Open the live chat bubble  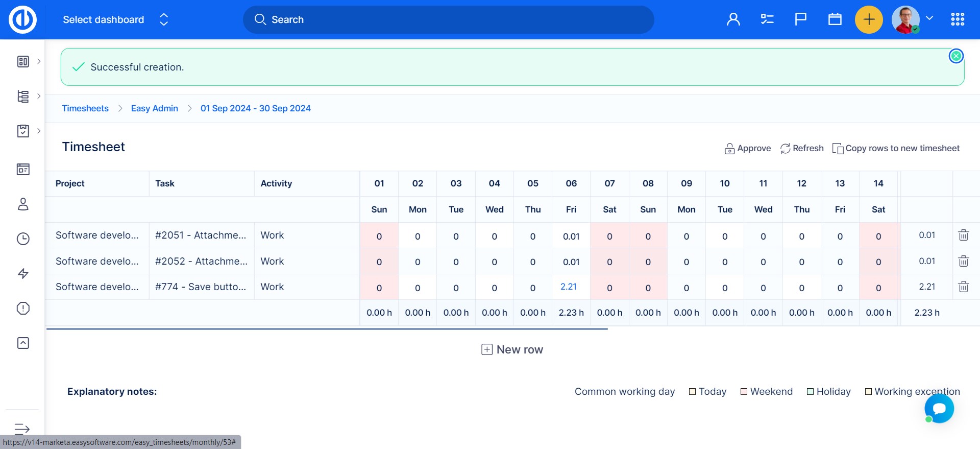tap(939, 409)
